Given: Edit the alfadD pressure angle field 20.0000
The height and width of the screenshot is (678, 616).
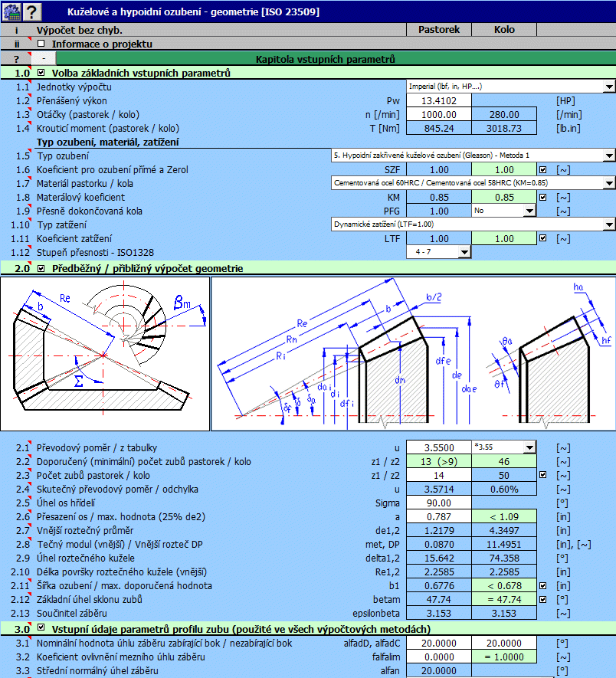Looking at the screenshot, I should click(439, 643).
